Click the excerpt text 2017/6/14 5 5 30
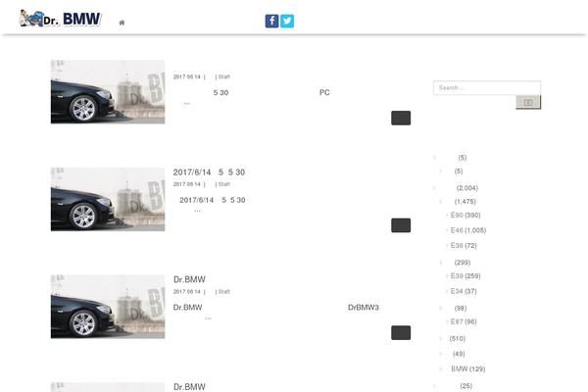588x392 pixels. [213, 200]
